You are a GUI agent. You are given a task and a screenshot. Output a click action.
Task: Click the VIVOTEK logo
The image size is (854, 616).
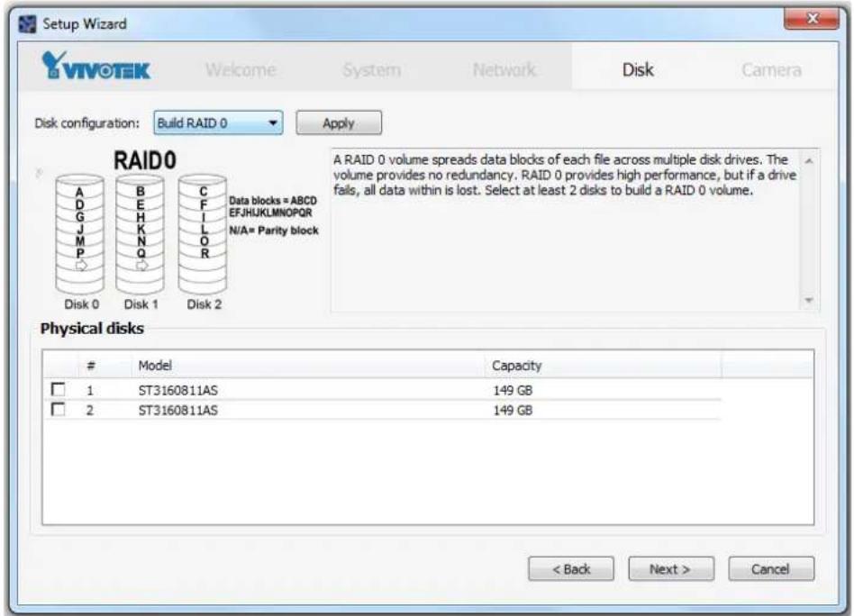95,66
